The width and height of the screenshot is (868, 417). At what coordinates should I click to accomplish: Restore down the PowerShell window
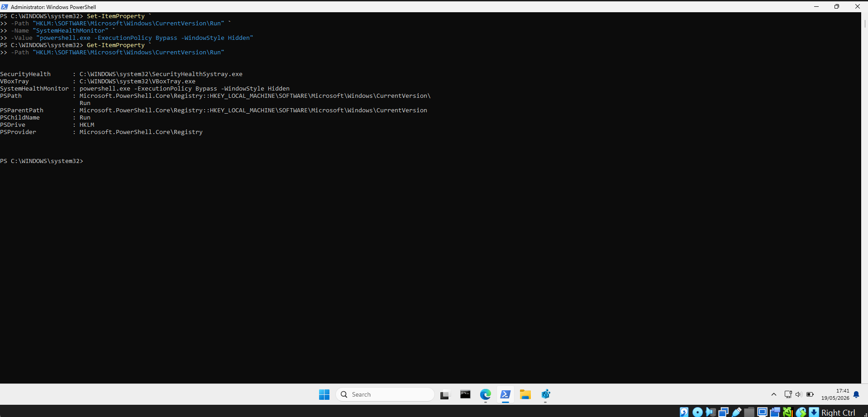[837, 6]
